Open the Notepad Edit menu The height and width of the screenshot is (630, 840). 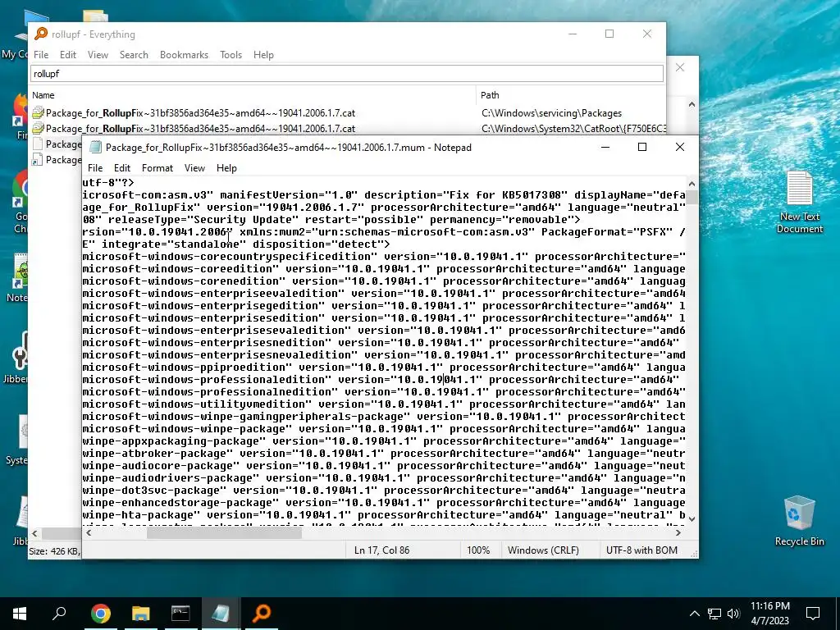click(x=122, y=168)
